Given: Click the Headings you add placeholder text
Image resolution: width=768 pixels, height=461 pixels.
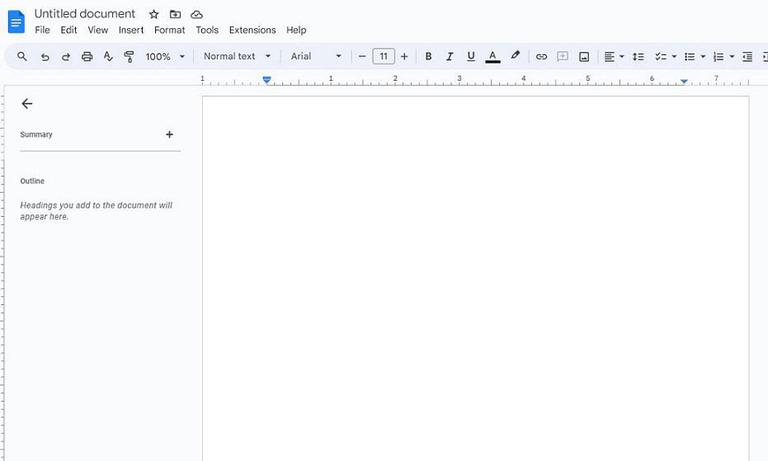Looking at the screenshot, I should pos(96,211).
